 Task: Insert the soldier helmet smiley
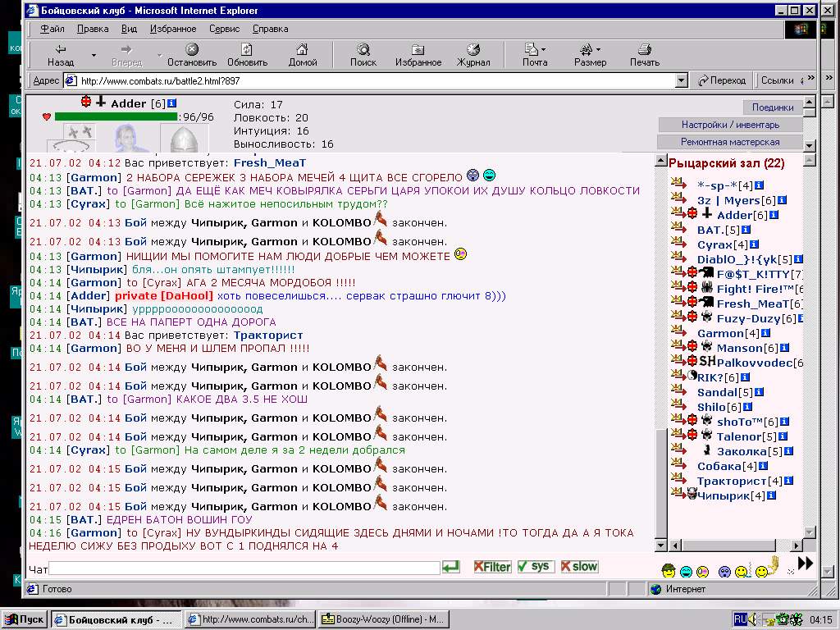[x=669, y=571]
